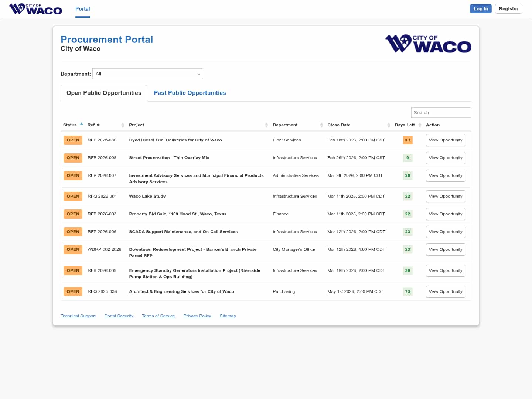532x399 pixels.
Task: Click the Sitemap footer link
Action: 228,316
